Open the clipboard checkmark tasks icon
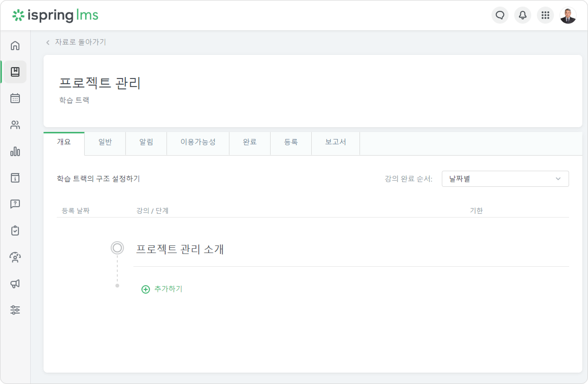Image resolution: width=588 pixels, height=384 pixels. click(x=15, y=231)
